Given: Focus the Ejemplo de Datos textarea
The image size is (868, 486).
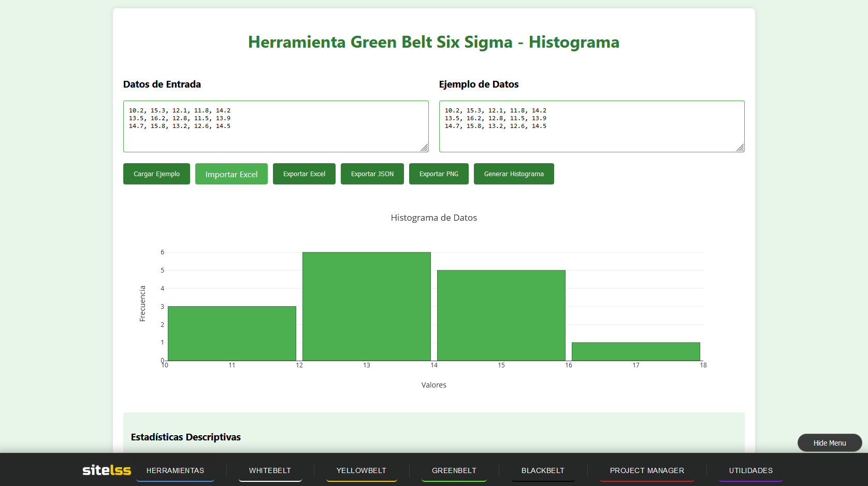Looking at the screenshot, I should 591,135.
